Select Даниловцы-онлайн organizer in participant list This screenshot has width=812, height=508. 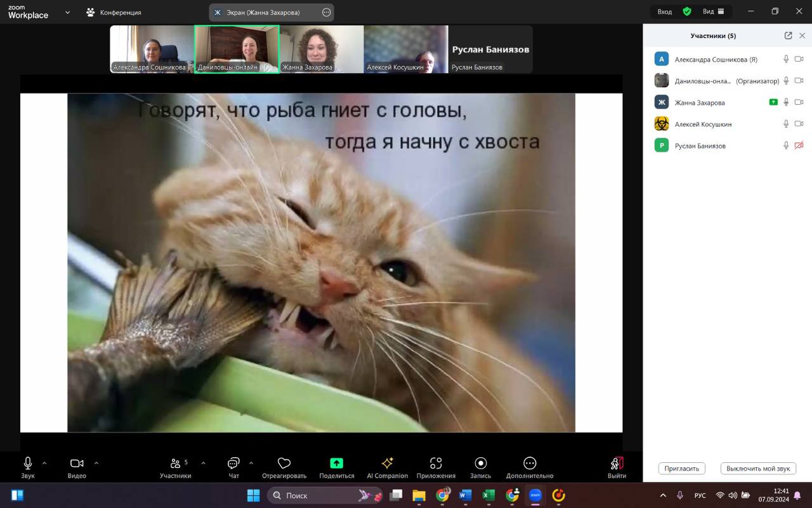727,81
